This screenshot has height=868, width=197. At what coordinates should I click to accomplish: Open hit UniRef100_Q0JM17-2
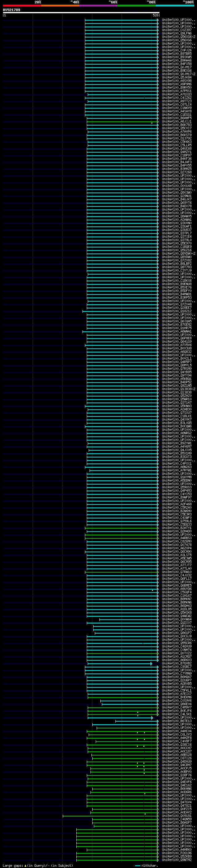(x=179, y=74)
